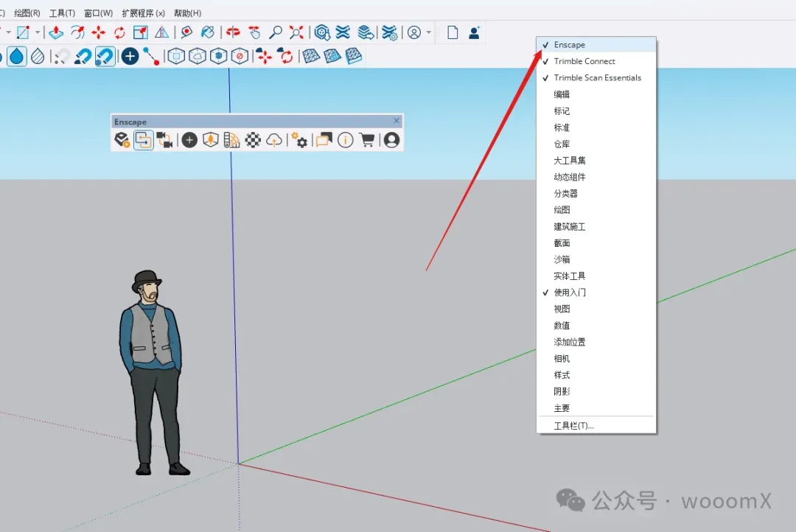Close the floating Enscape toolbar
796x532 pixels.
pyautogui.click(x=397, y=121)
